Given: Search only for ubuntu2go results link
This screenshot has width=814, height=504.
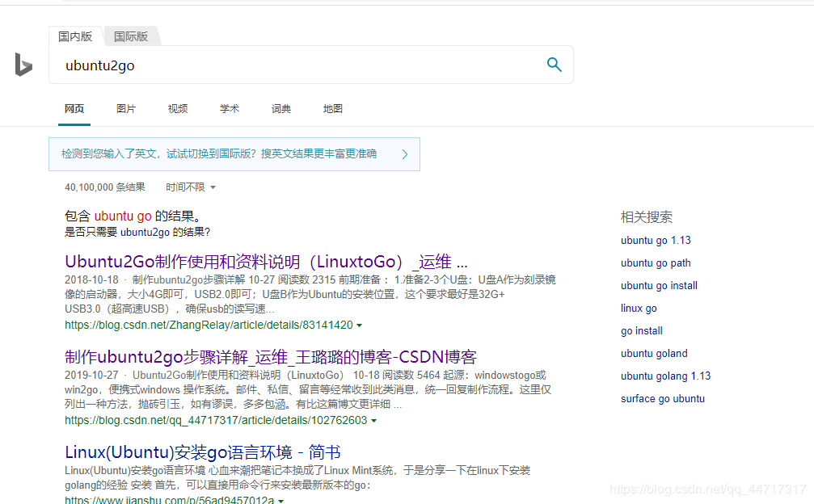Looking at the screenshot, I should [145, 233].
